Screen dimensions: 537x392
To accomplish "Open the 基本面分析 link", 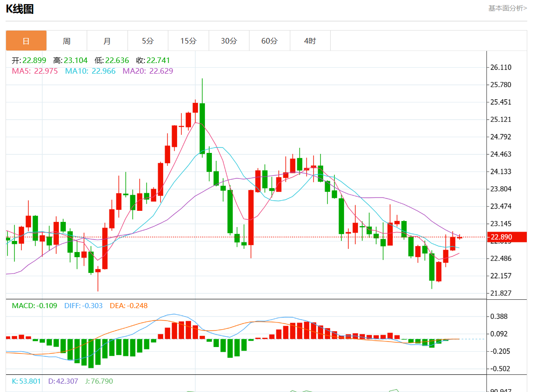I will tap(507, 8).
